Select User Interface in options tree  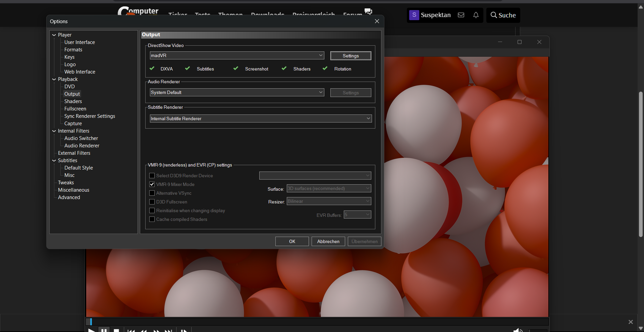tap(79, 42)
